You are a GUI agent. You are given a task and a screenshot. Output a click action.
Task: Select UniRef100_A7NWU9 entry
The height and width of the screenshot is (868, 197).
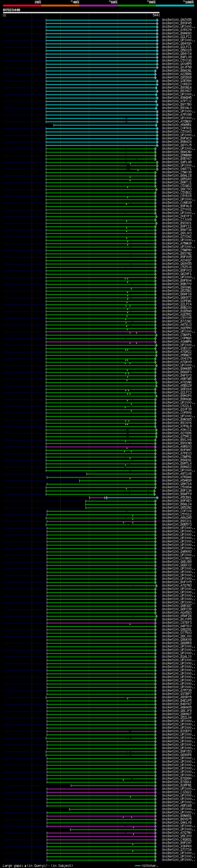point(177,243)
